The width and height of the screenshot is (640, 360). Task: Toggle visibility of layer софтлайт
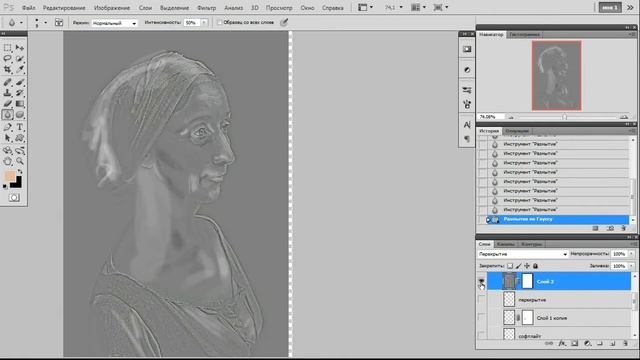click(x=482, y=335)
